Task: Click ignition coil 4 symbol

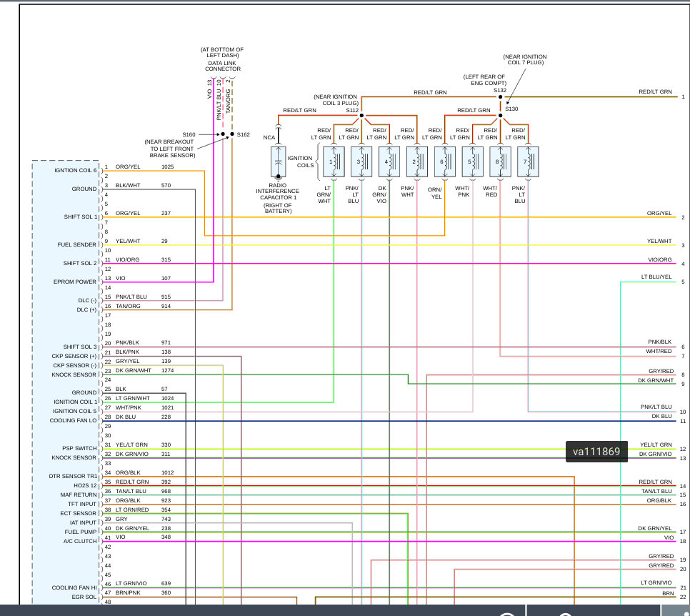Action: tap(389, 162)
